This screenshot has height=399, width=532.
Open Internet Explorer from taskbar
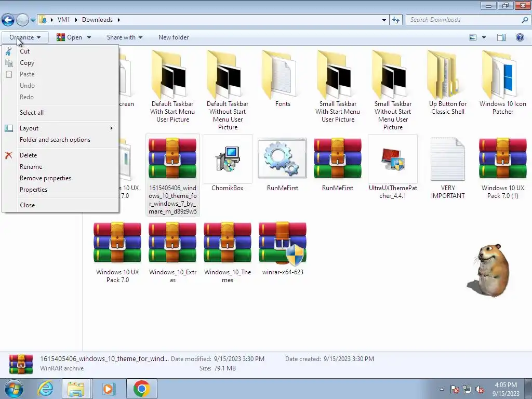tap(46, 389)
